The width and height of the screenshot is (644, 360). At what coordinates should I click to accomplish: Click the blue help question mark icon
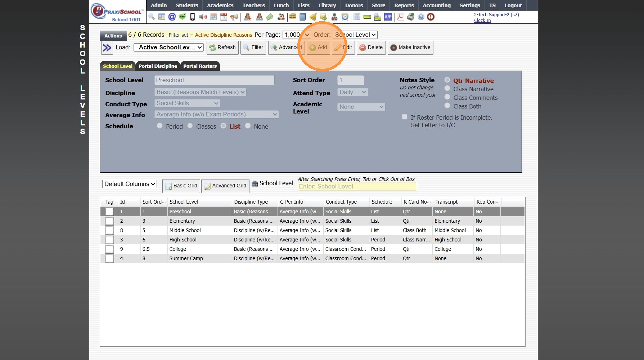(421, 17)
